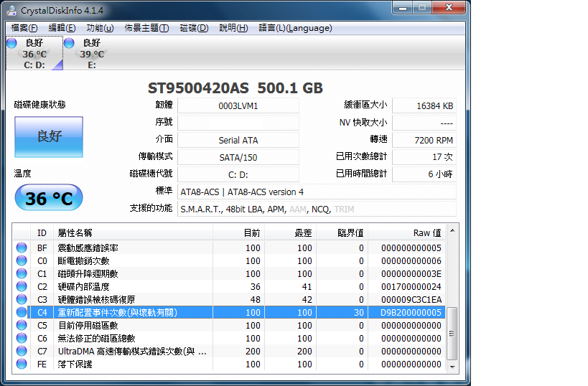
Task: Click blue status orb in C7 row
Action: coord(22,351)
